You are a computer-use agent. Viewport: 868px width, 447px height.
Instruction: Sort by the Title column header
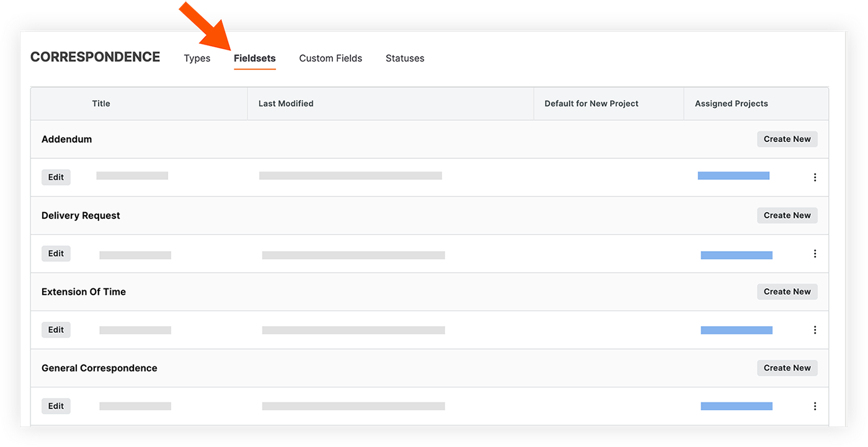tap(100, 103)
